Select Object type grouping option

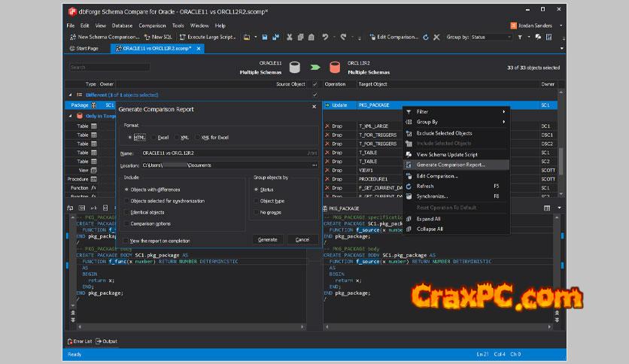pos(255,201)
